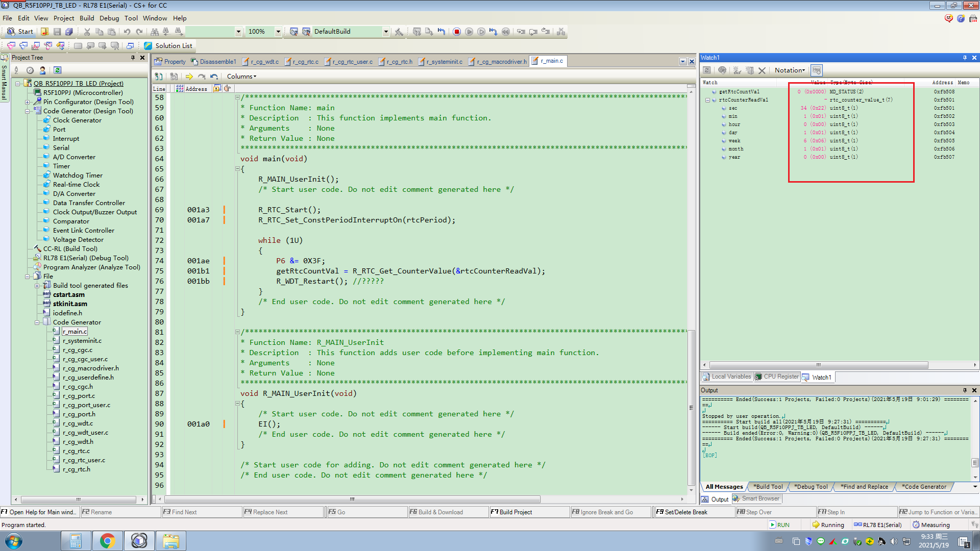Viewport: 980px width, 551px height.
Task: Click the Step In icon on debug toolbar
Action: tap(521, 32)
